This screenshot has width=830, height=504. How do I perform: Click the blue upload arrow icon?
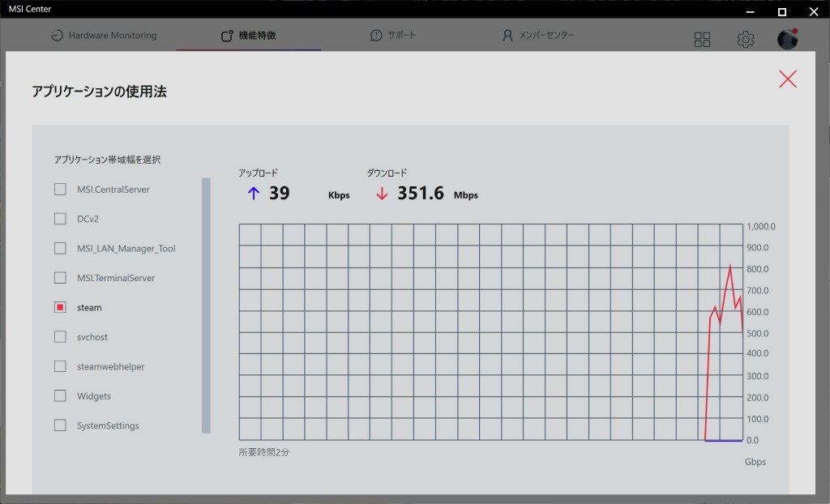point(253,194)
